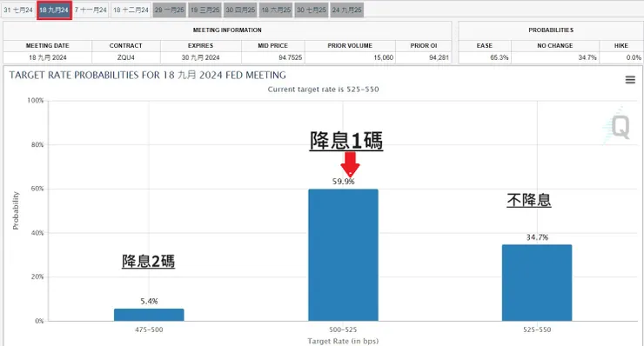Click the PRIOR OI column header

(x=424, y=45)
